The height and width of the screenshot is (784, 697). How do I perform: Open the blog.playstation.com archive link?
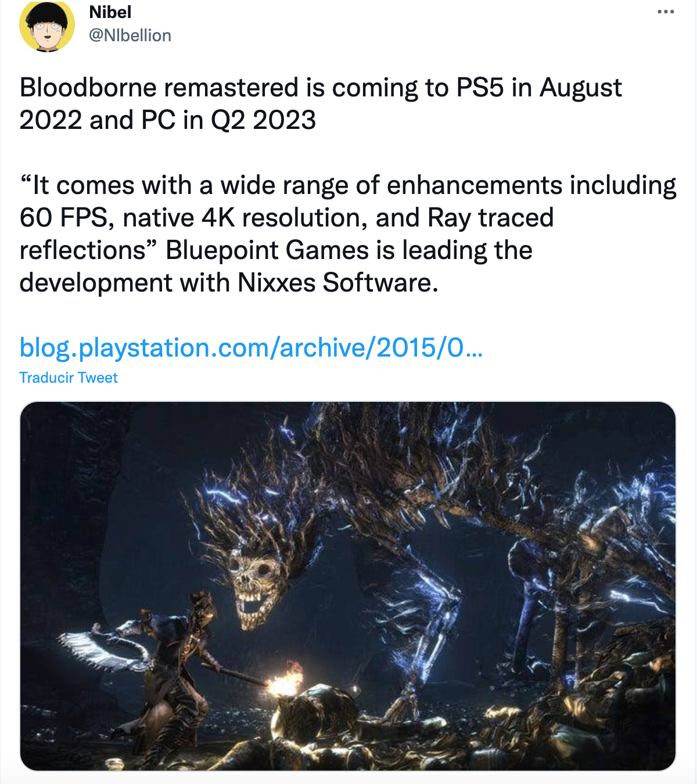tap(250, 348)
